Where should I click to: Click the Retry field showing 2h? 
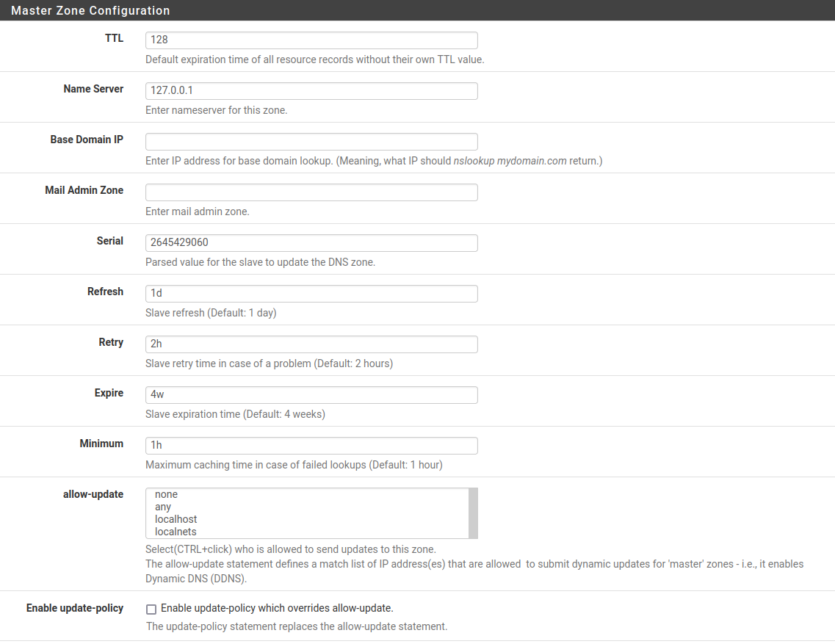pos(311,344)
